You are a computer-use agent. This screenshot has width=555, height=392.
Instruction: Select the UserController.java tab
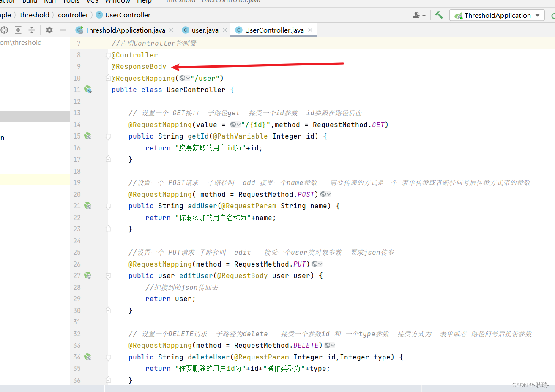tap(274, 30)
